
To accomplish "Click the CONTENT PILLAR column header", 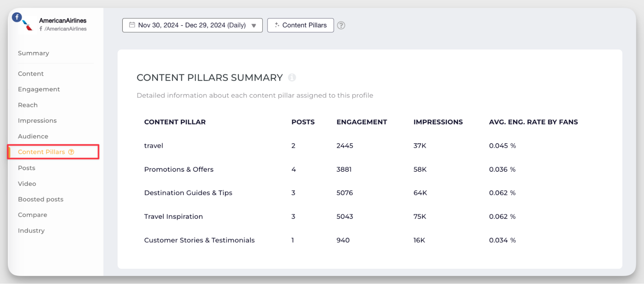I will 175,122.
